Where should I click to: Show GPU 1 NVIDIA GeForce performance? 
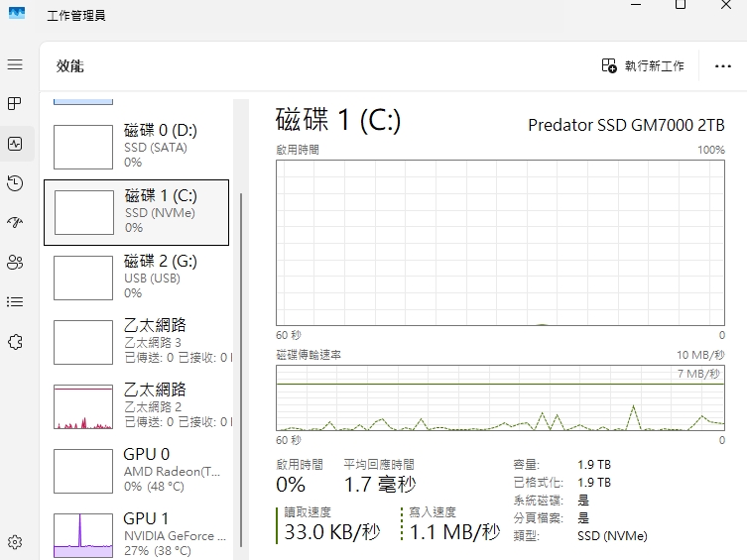137,534
